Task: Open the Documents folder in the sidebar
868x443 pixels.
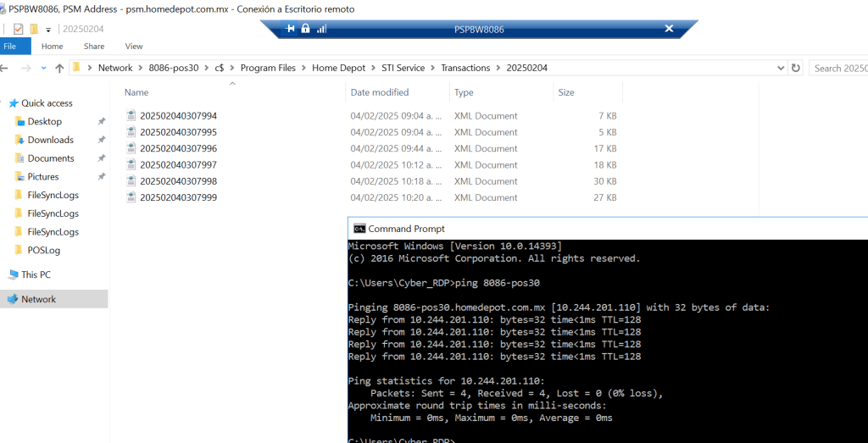Action: (x=51, y=158)
